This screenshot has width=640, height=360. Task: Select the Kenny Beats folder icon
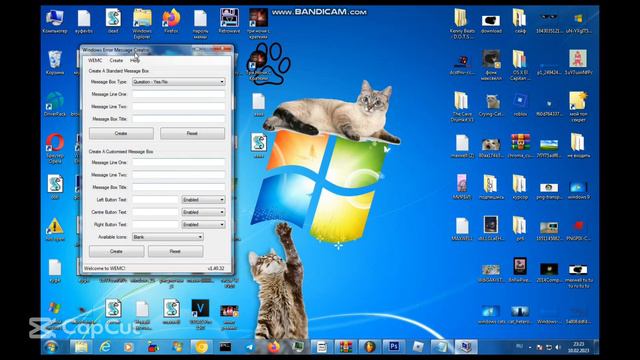point(462,24)
